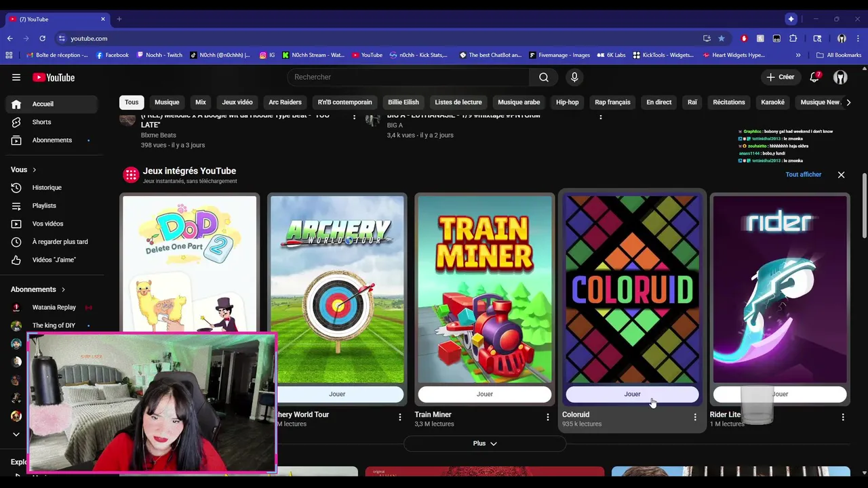Select the Rap français filter chip
868x488 pixels.
pos(612,102)
